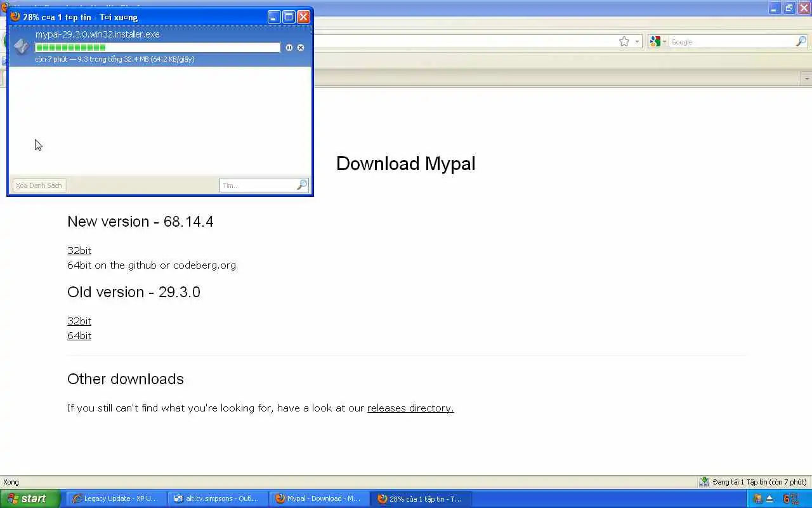Open 32bit link under Old version 29.3.0
Viewport: 812px width, 508px height.
tap(79, 321)
